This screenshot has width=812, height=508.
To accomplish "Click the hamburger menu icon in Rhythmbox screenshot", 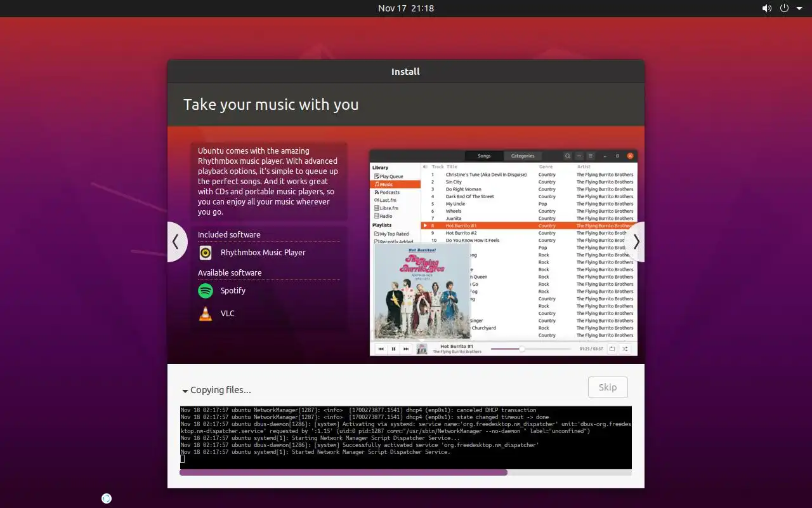I will click(590, 156).
